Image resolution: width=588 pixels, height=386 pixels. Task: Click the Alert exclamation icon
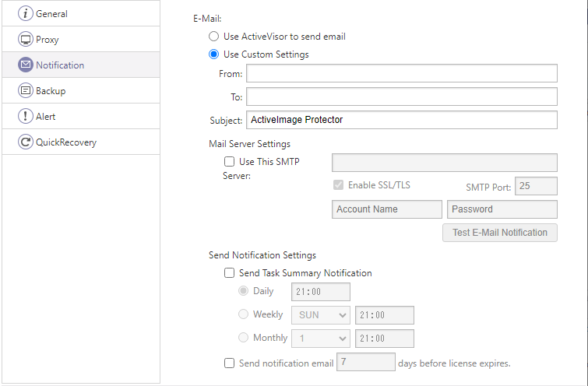(26, 116)
